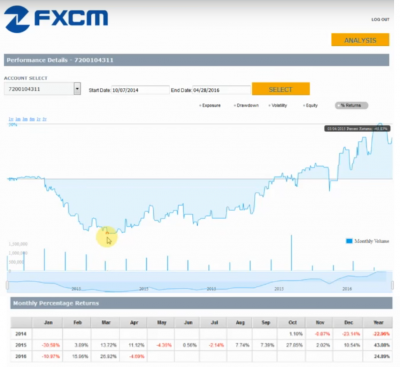Click the May column header
This screenshot has height=367, width=400.
tap(161, 322)
